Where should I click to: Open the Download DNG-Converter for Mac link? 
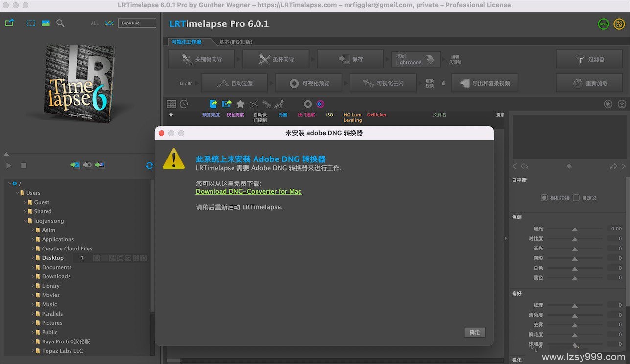coord(249,191)
